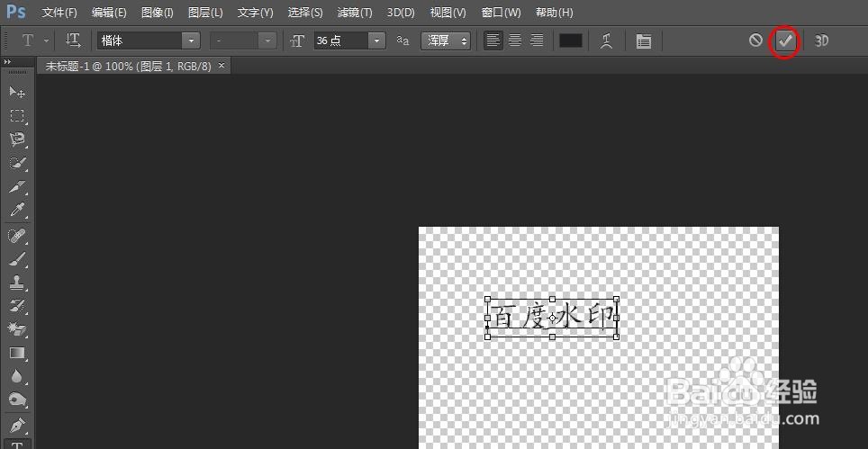Open the 编辑(E) menu
The width and height of the screenshot is (868, 449).
[x=109, y=13]
